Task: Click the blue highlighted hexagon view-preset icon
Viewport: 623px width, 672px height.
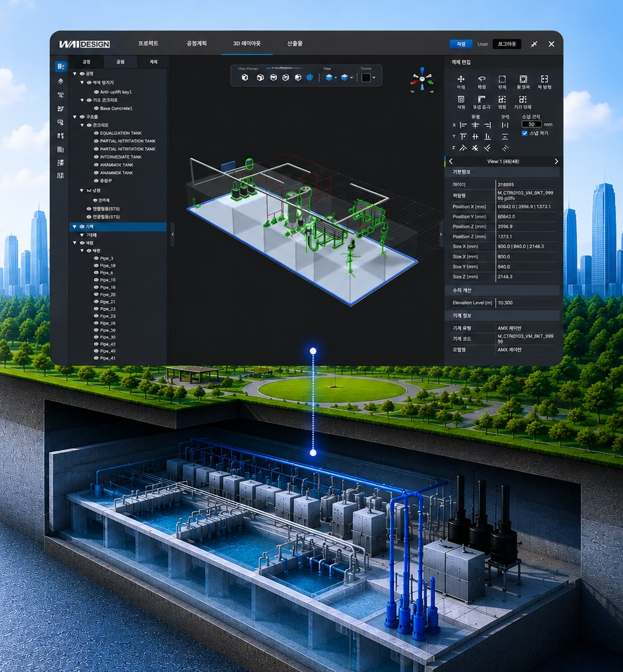Action: [310, 77]
